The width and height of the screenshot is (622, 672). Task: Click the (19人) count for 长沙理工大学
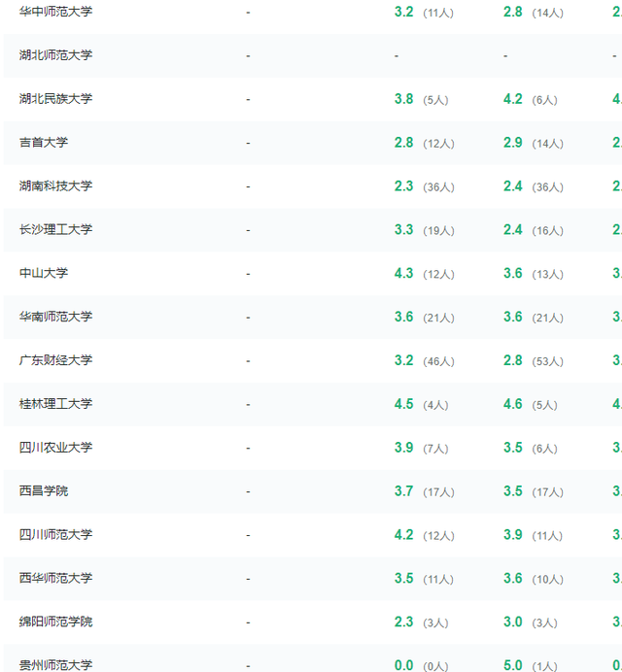pos(439,231)
